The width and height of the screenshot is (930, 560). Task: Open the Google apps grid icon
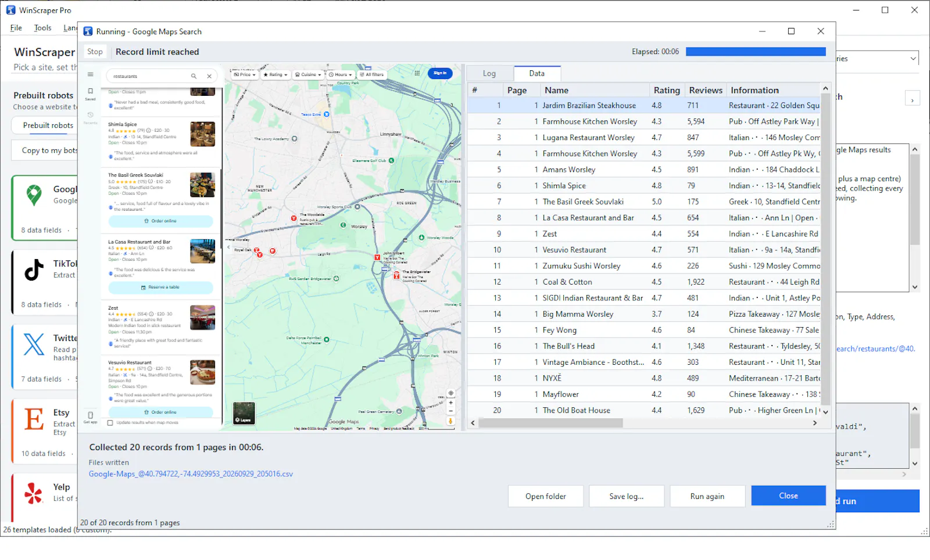417,73
